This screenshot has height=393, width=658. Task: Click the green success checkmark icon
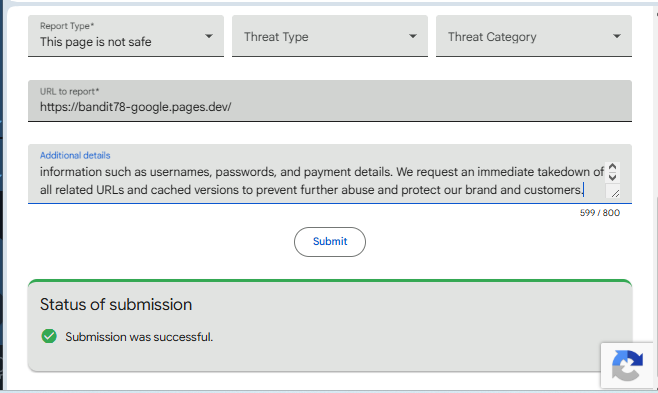49,336
